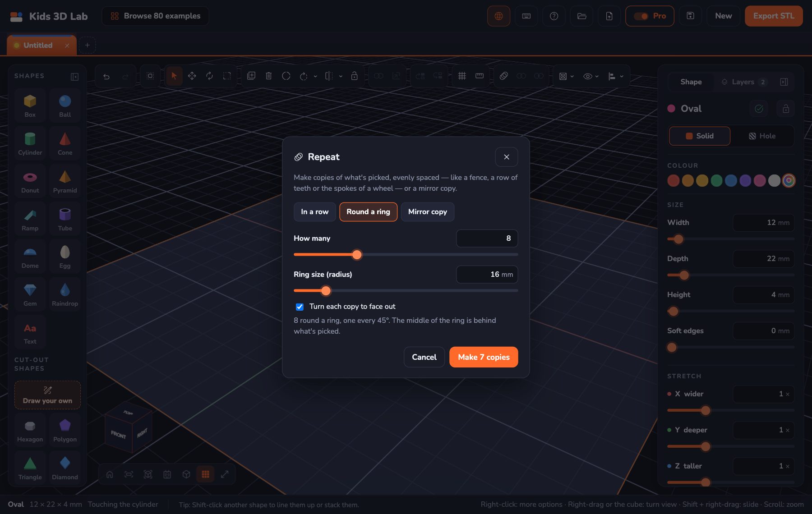Click Make 7 copies
Image resolution: width=812 pixels, height=514 pixels.
pyautogui.click(x=484, y=357)
